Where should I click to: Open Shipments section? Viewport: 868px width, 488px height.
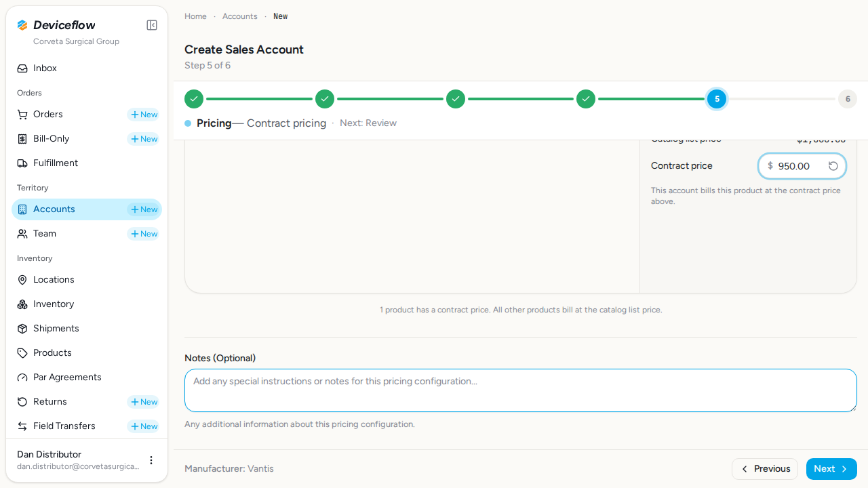(87, 329)
